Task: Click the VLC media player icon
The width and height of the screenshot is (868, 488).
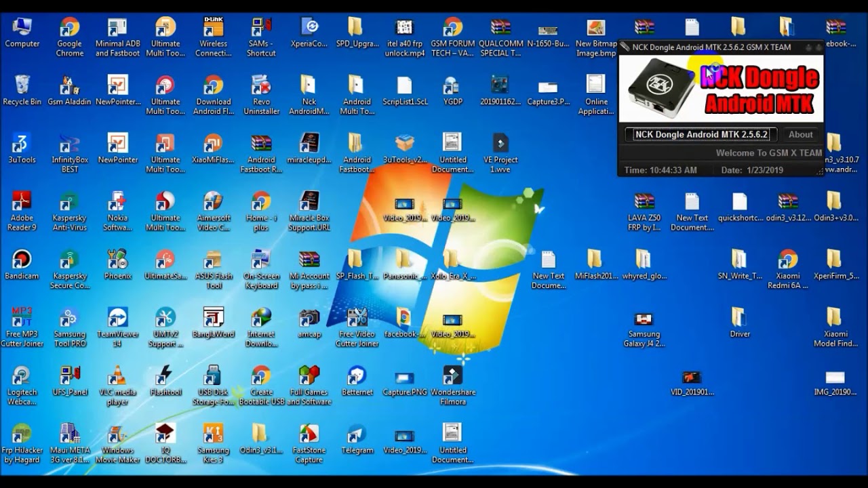Action: 118,386
